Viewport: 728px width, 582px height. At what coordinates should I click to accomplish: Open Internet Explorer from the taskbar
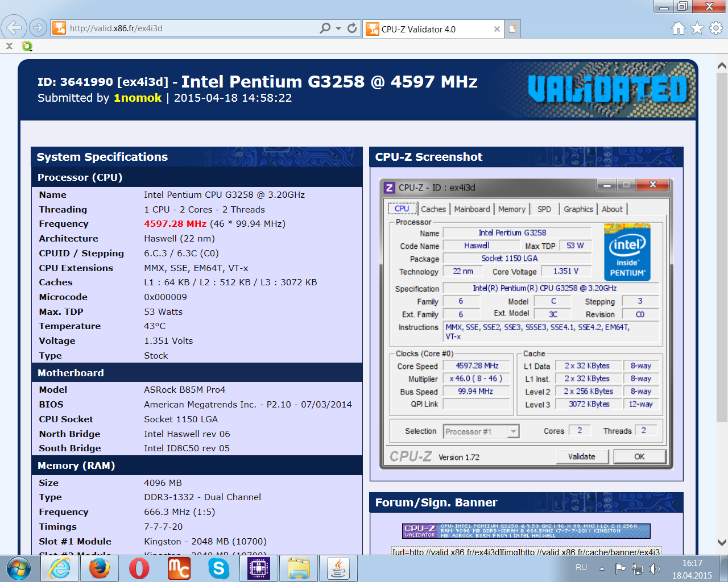[60, 568]
